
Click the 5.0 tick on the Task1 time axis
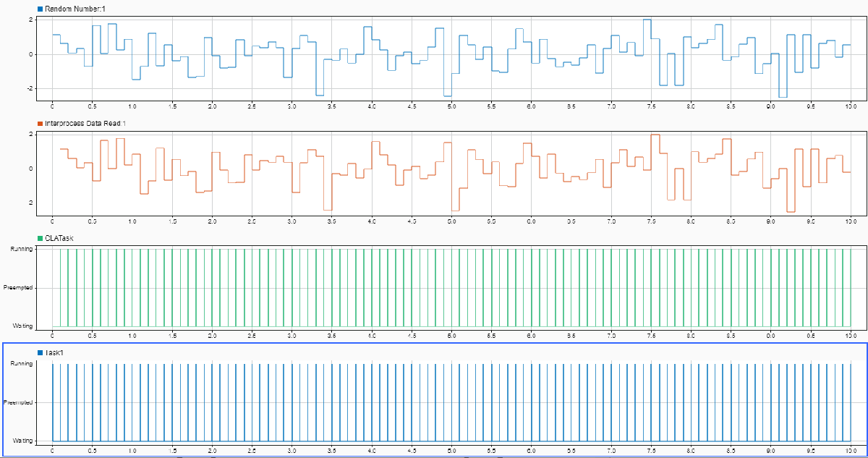pyautogui.click(x=451, y=449)
